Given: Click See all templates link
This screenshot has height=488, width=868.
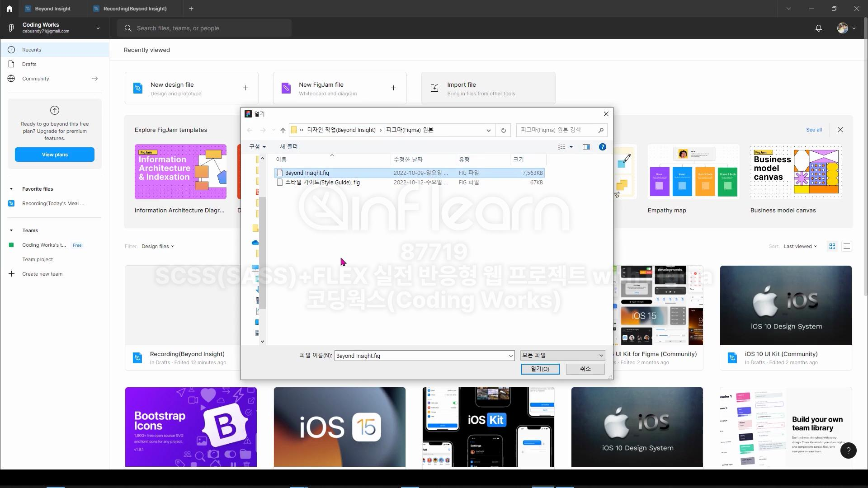Looking at the screenshot, I should pos(814,130).
